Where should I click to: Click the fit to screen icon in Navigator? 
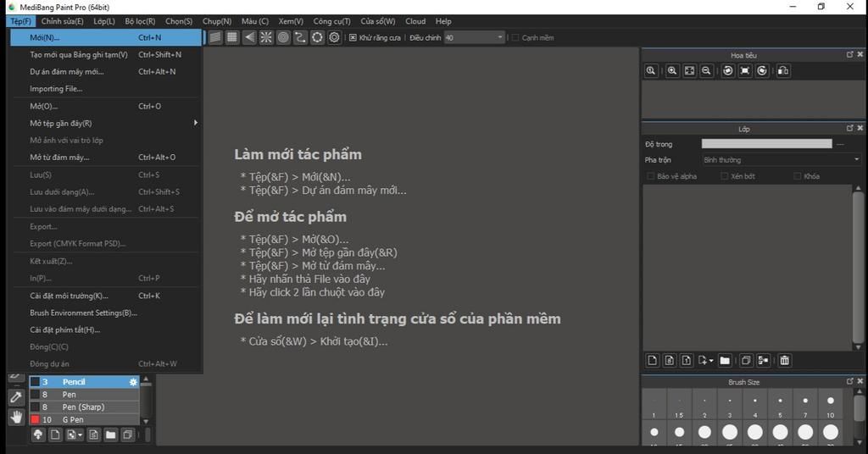pyautogui.click(x=689, y=71)
